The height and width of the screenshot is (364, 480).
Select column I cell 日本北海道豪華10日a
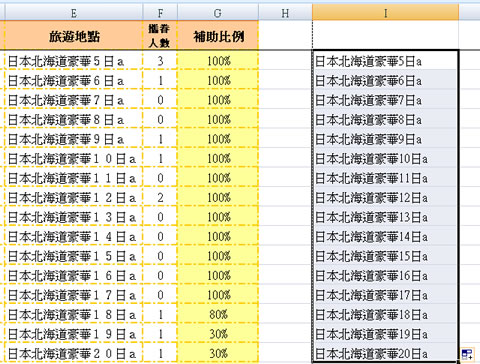click(x=386, y=159)
